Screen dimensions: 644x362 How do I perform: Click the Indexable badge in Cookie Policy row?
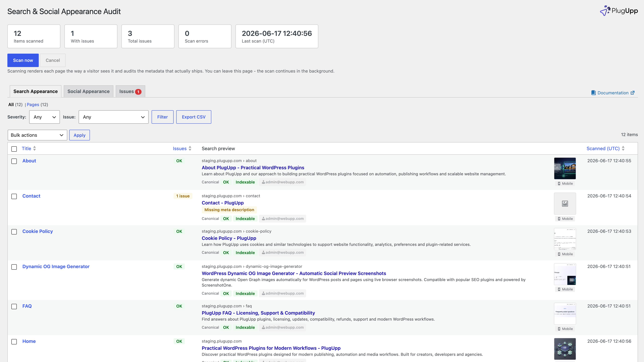tap(245, 253)
